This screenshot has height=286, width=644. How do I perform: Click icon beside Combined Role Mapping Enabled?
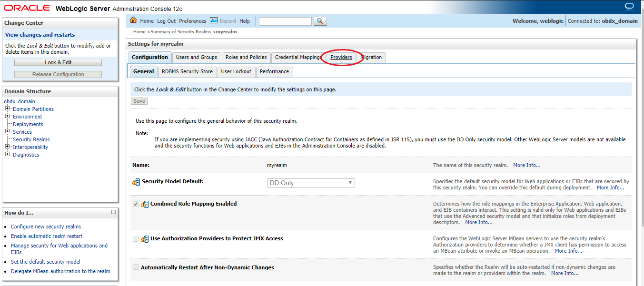(145, 204)
